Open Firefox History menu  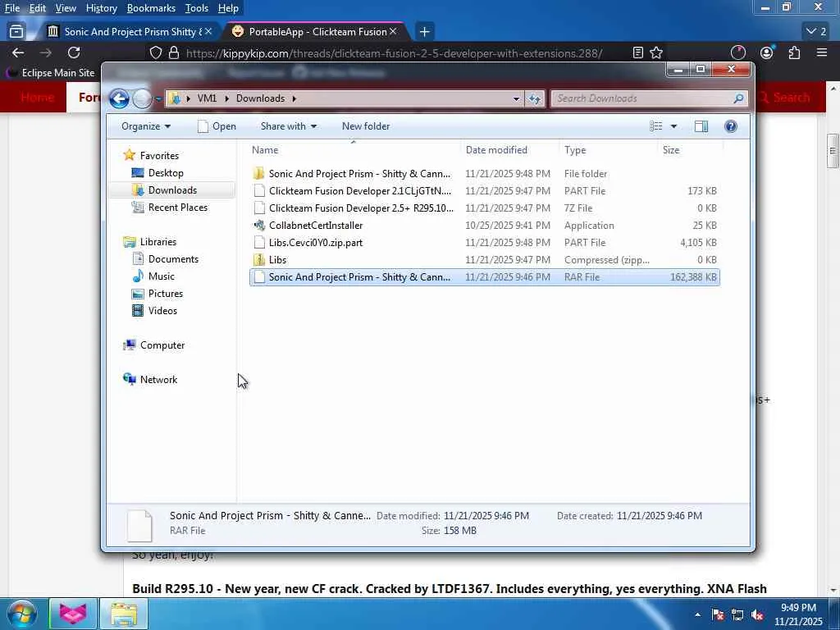click(101, 8)
